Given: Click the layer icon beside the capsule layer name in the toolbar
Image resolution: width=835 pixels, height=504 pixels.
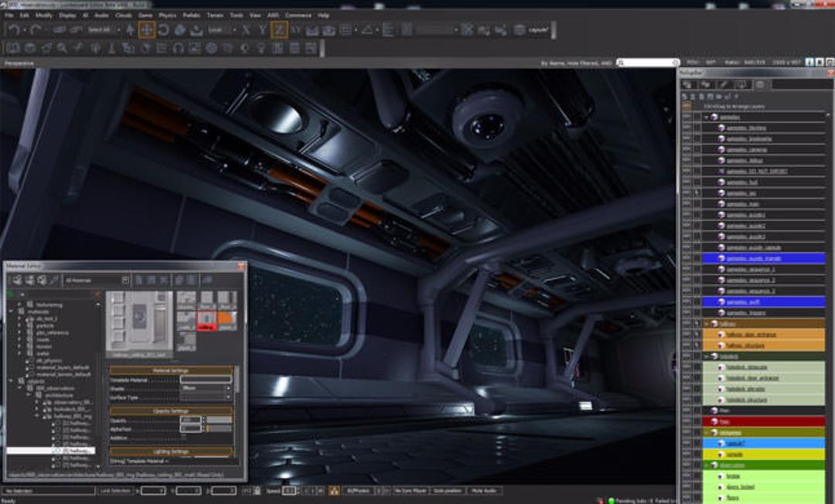Looking at the screenshot, I should [x=520, y=30].
